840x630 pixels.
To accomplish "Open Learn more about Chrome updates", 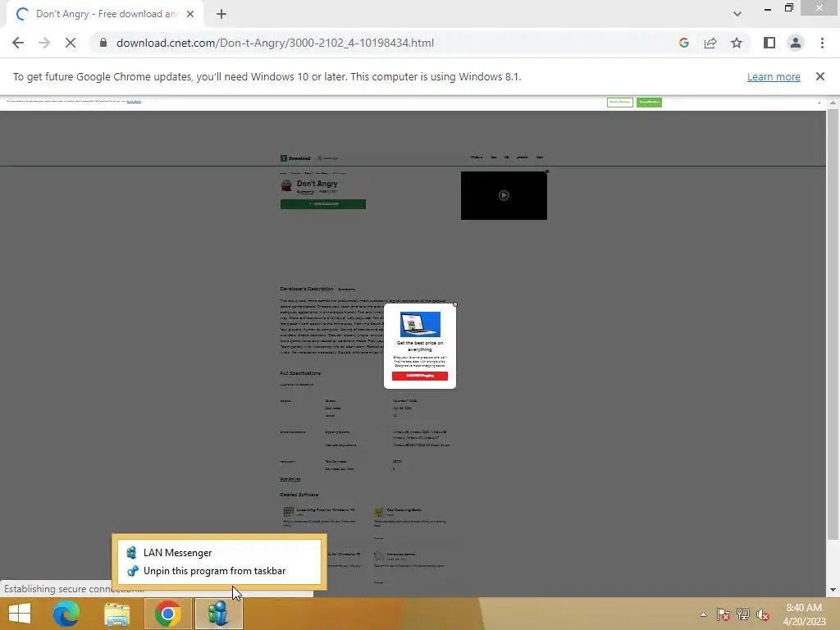I will pos(774,76).
